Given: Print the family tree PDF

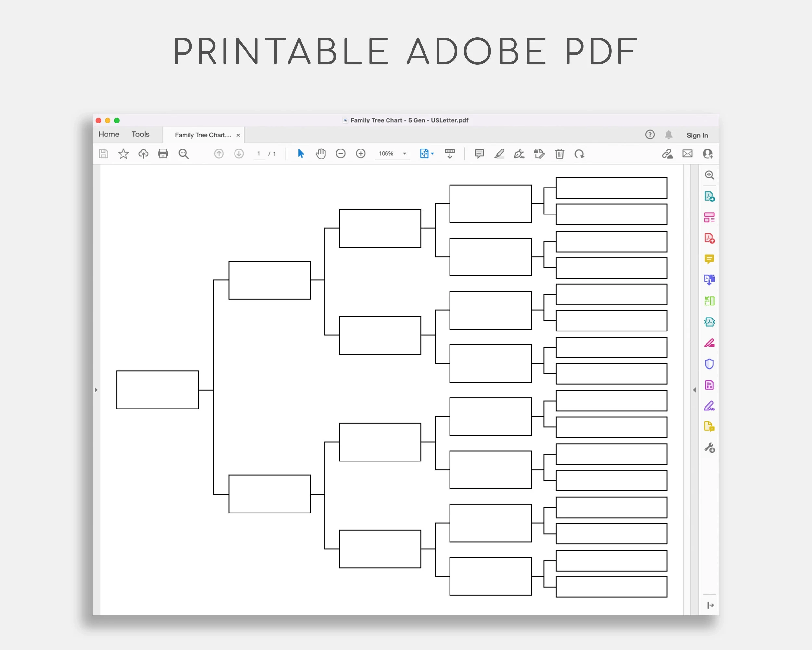Looking at the screenshot, I should pyautogui.click(x=163, y=154).
